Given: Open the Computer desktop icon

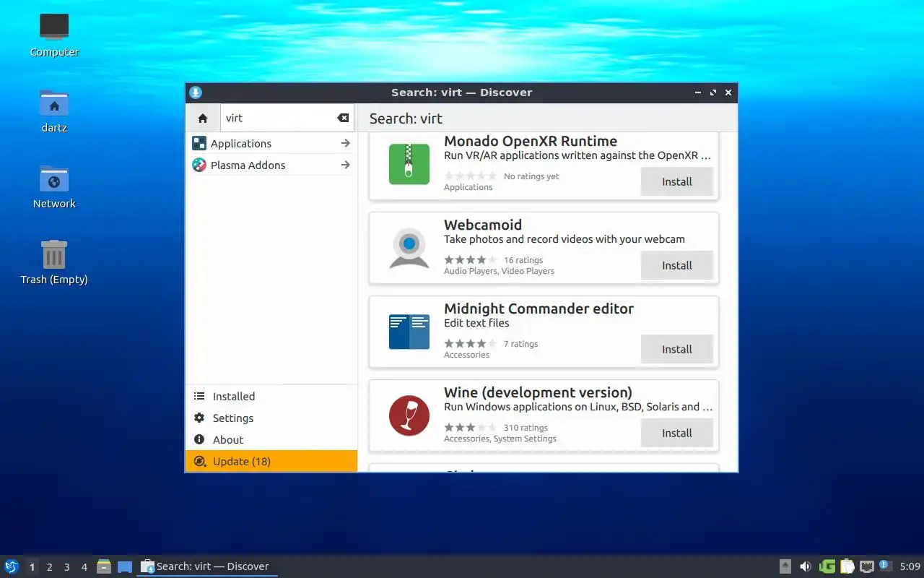Looking at the screenshot, I should (54, 34).
